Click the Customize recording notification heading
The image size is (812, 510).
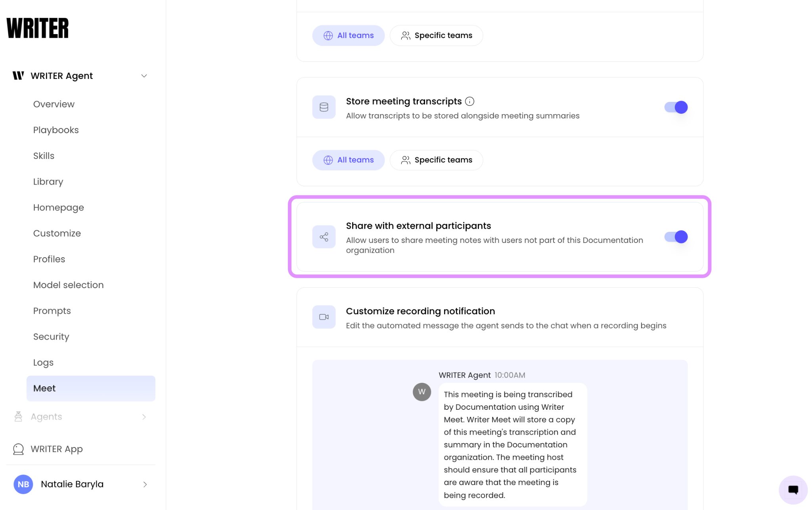(420, 311)
